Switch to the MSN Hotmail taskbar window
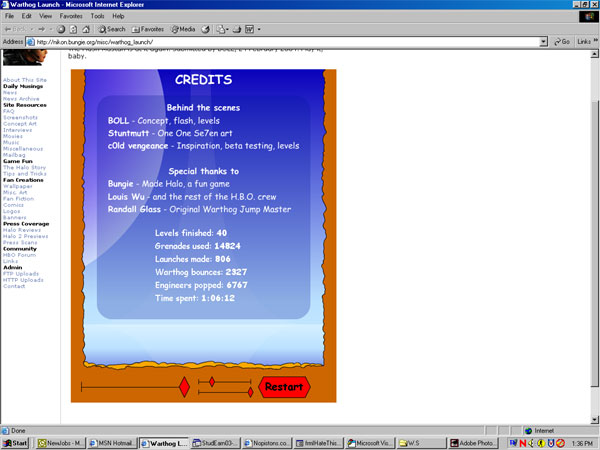 (x=109, y=442)
